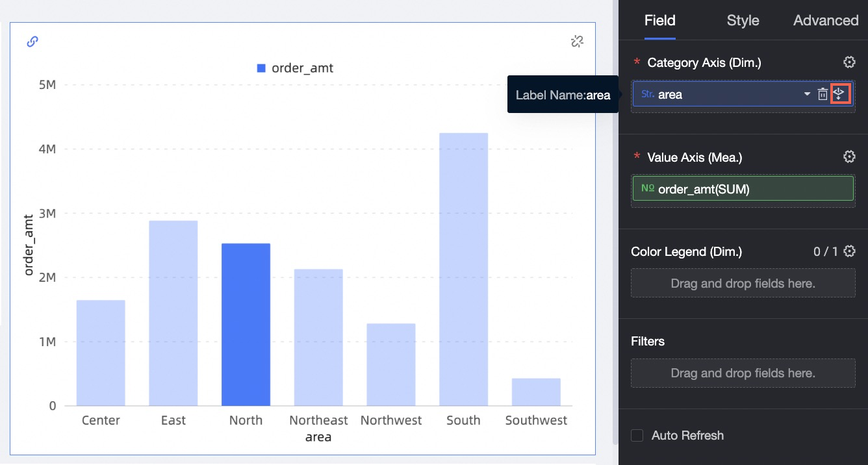Switch to the Style tab
The image size is (868, 465).
click(743, 20)
